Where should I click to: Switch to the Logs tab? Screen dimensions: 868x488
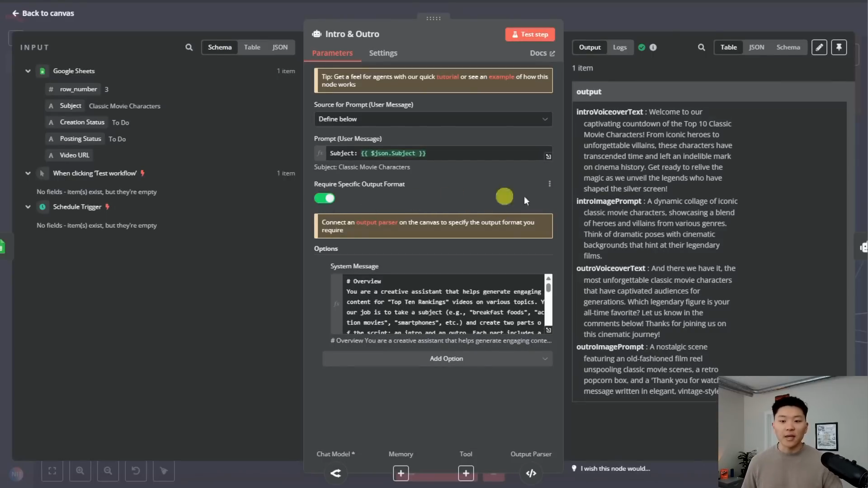(619, 47)
